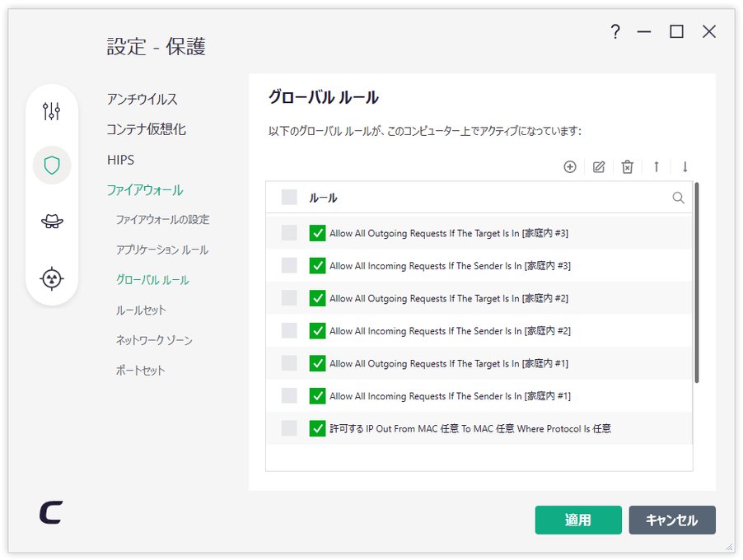Click rule text Outgoing Requests 家庭内 #3
The height and width of the screenshot is (560, 743).
pyautogui.click(x=449, y=233)
